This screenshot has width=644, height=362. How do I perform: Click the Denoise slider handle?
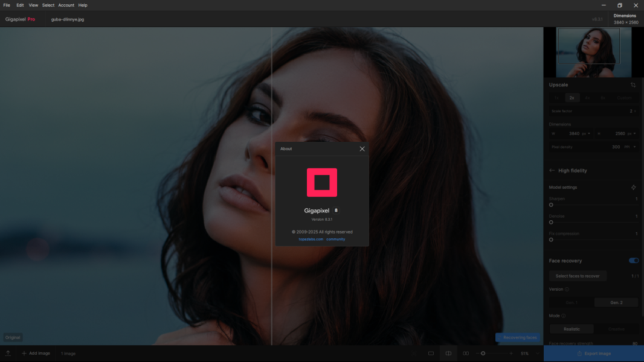[551, 222]
